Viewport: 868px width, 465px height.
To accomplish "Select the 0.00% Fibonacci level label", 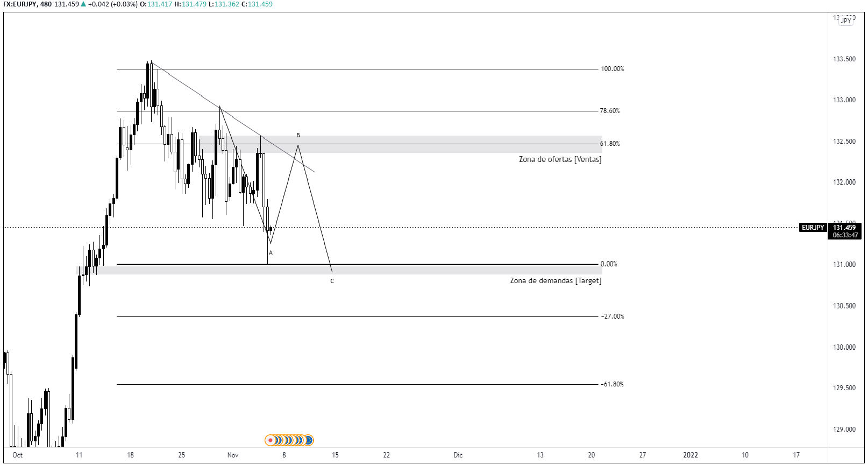I will [609, 264].
